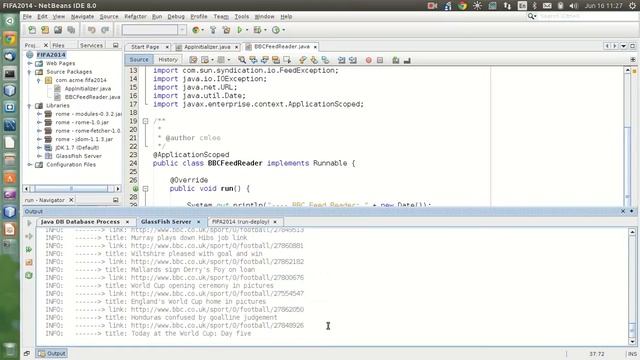Collapse the Source Packages tree node
This screenshot has height=360, width=640.
(x=30, y=72)
